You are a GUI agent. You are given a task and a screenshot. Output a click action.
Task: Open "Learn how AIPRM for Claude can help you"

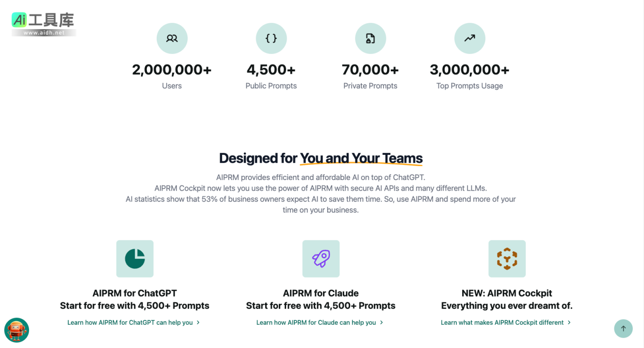point(316,323)
